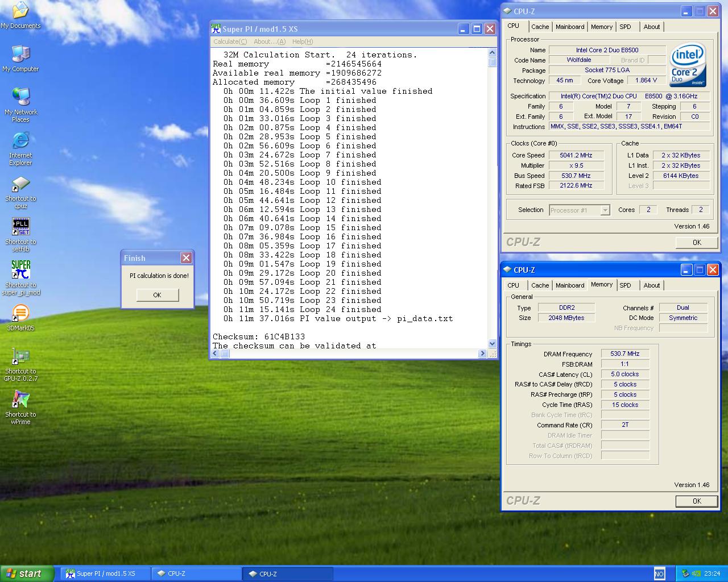Select Super PI taskbar button
Image resolution: width=728 pixels, height=582 pixels.
pyautogui.click(x=106, y=573)
